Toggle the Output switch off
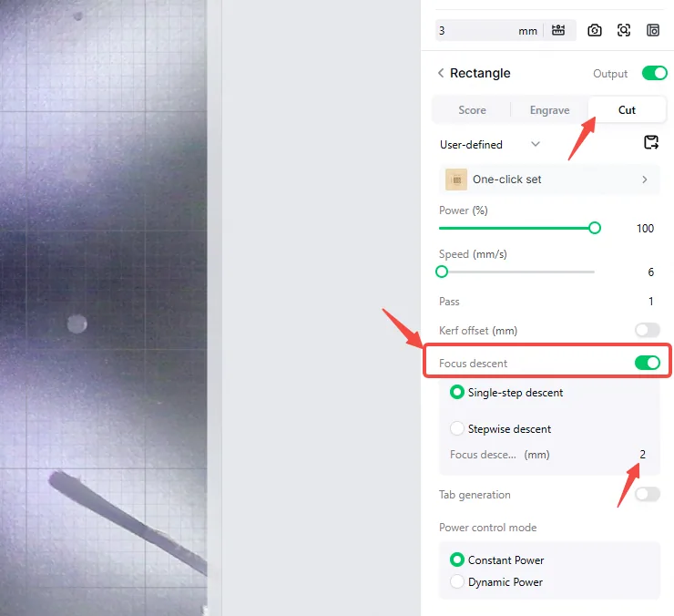 [x=654, y=73]
